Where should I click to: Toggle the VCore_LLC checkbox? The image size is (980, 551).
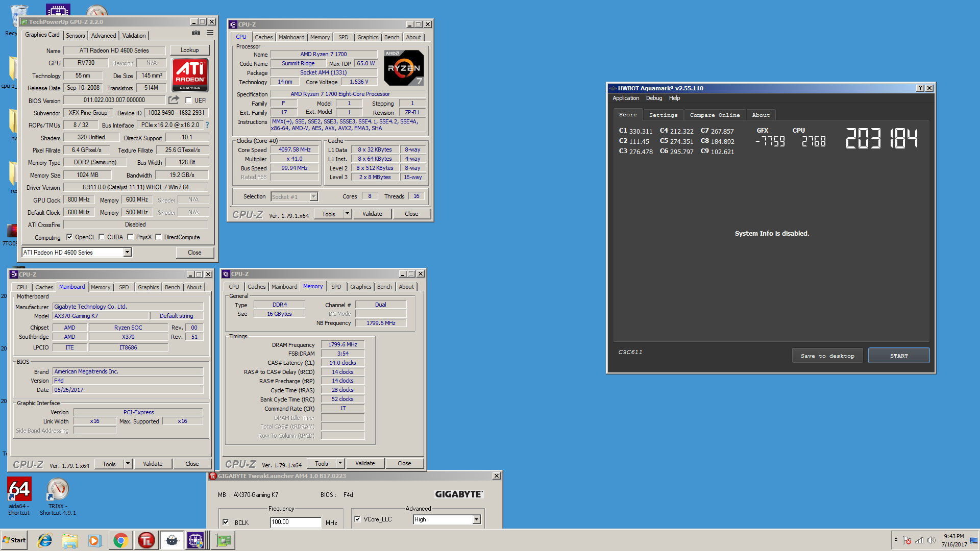[357, 519]
